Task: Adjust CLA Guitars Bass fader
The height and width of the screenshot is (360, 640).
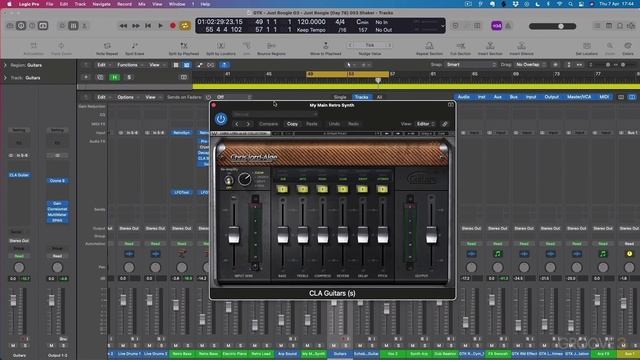Action: point(282,235)
